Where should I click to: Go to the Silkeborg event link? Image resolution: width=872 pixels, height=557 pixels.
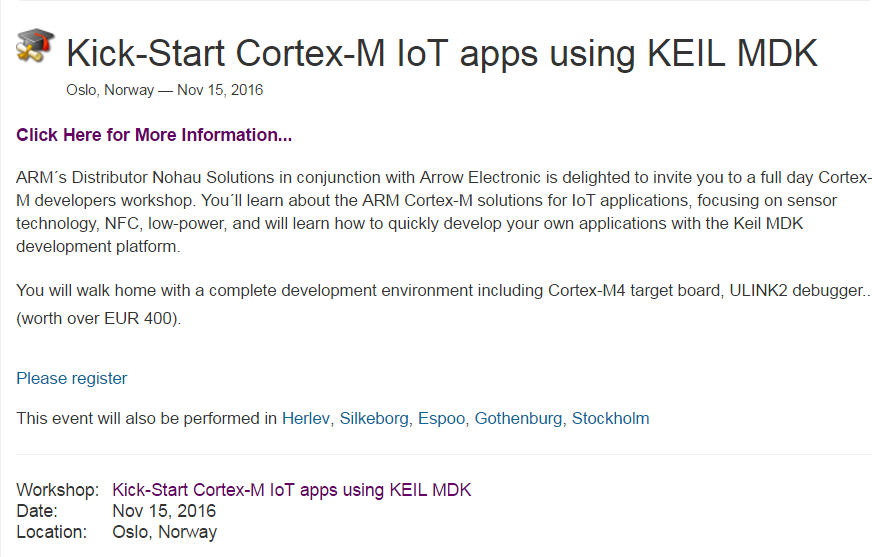[x=374, y=419]
